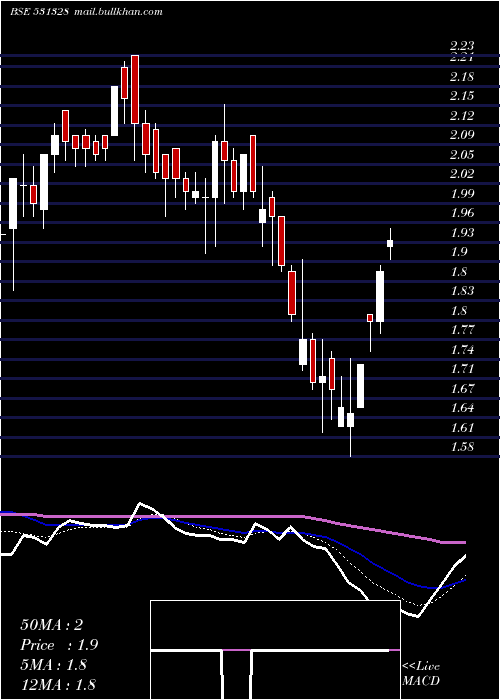Screen dimensions: 500x700
Task: Click the 2.12 price axis label
Action: tap(462, 116)
